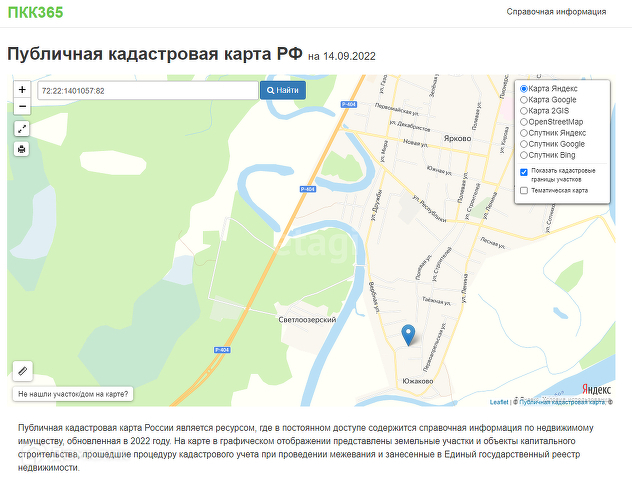The image size is (632, 480).
Task: Click the Яндекс logo on map
Action: point(596,389)
